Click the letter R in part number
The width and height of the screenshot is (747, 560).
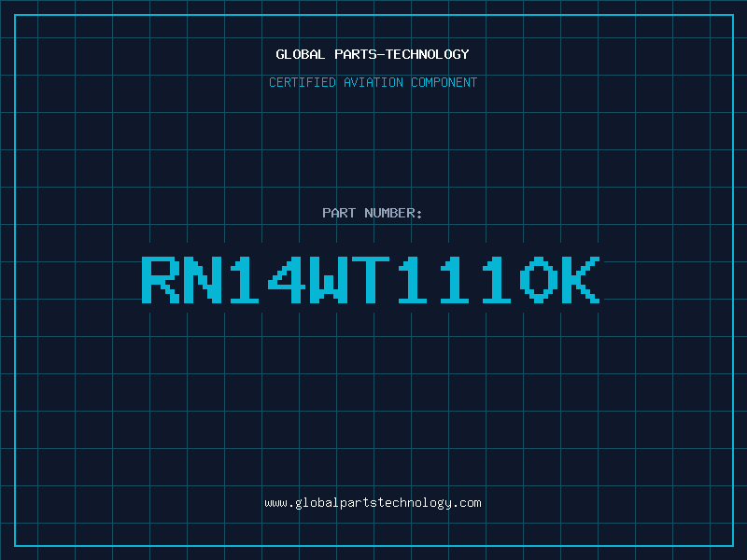tap(161, 279)
